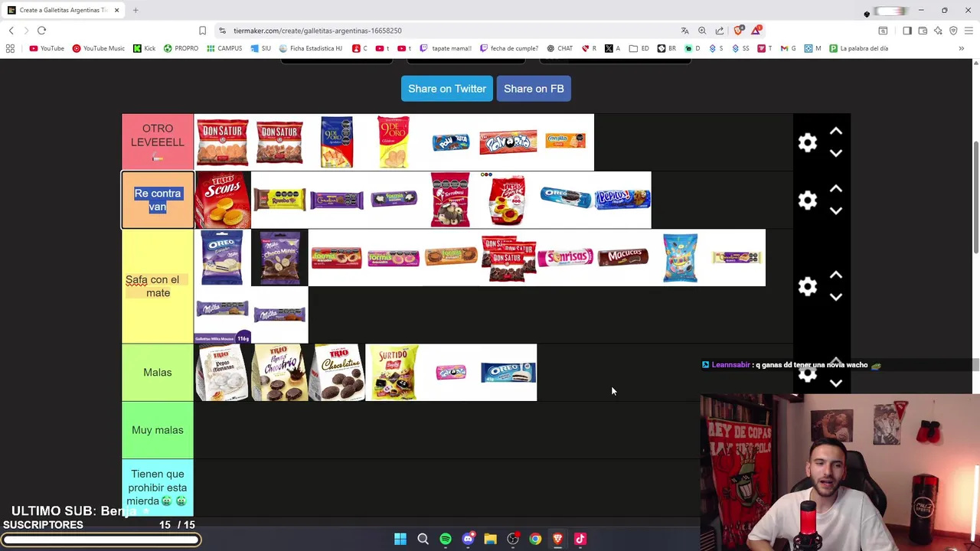Select the Surtido cookie bag image

coord(394,372)
